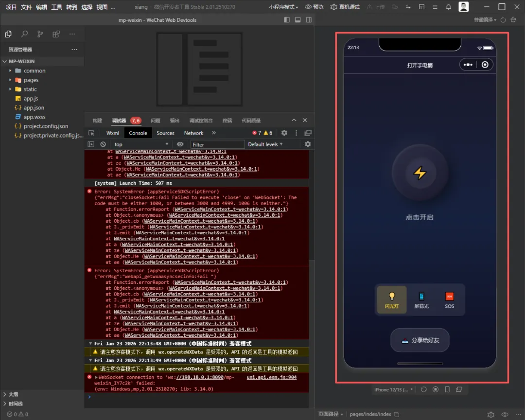Open the Default levels dropdown
The width and height of the screenshot is (525, 420).
point(265,144)
